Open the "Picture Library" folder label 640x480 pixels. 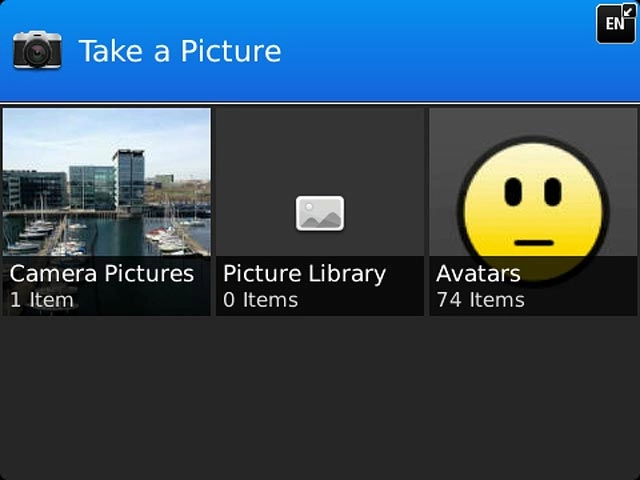[x=304, y=274]
